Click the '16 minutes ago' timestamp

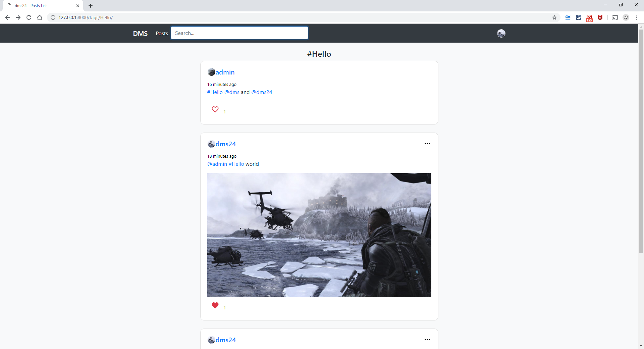point(222,85)
